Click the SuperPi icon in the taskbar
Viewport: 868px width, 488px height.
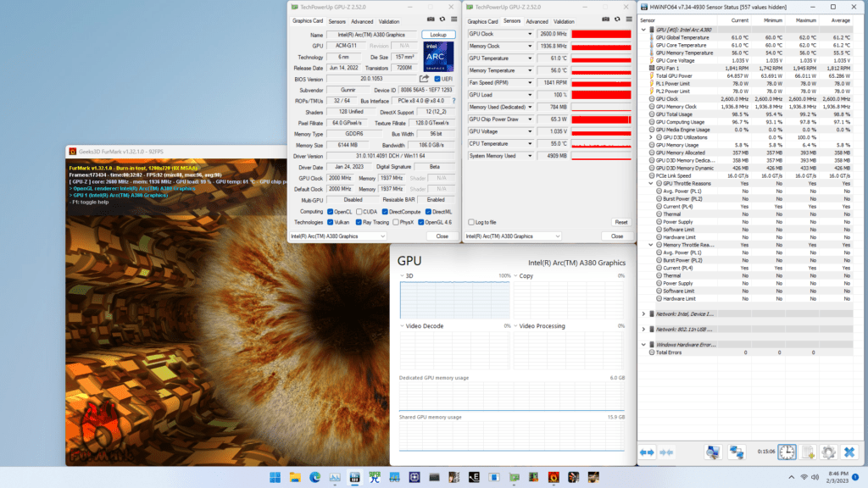375,478
